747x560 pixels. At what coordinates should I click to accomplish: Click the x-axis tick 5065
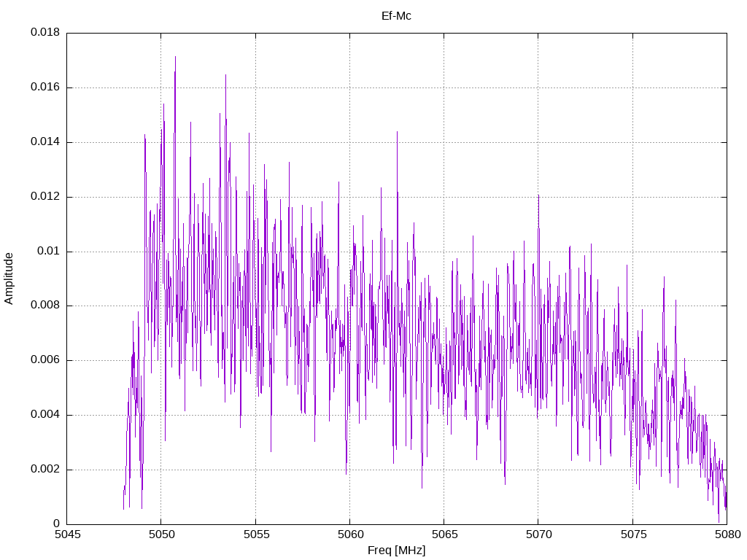click(x=445, y=534)
